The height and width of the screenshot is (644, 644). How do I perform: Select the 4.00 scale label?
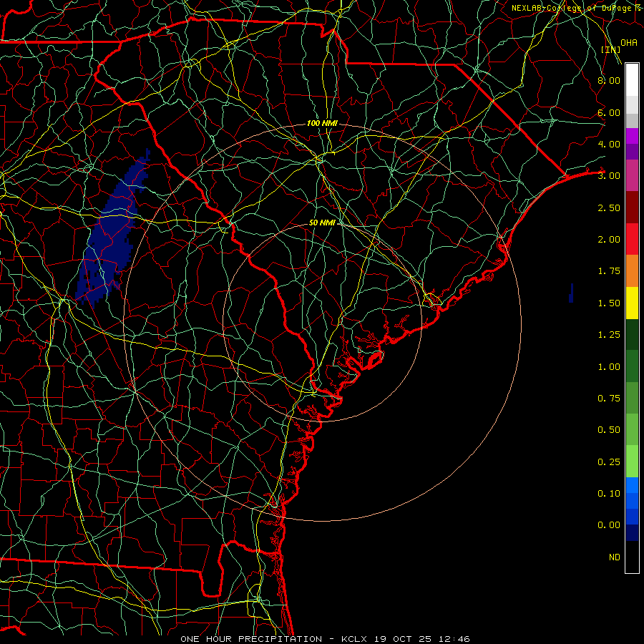609,144
